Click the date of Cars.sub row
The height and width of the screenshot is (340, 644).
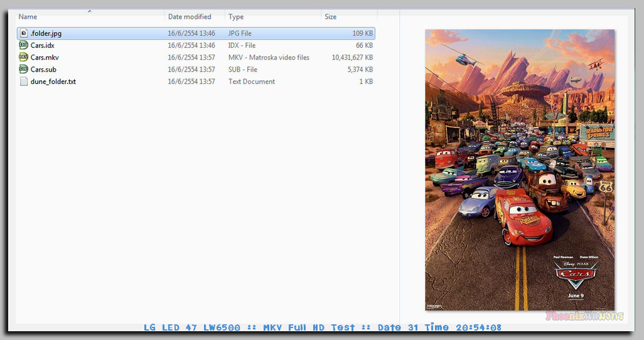point(191,70)
